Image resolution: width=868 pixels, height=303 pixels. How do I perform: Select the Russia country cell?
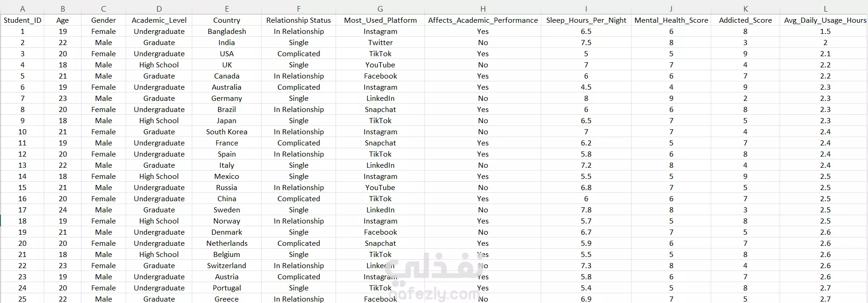click(x=227, y=187)
